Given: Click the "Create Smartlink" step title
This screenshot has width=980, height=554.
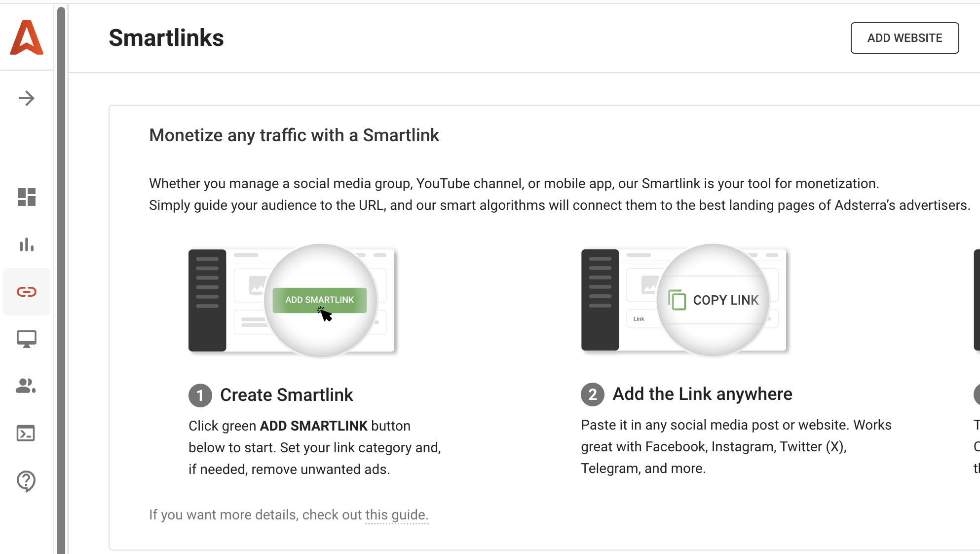Looking at the screenshot, I should click(286, 395).
